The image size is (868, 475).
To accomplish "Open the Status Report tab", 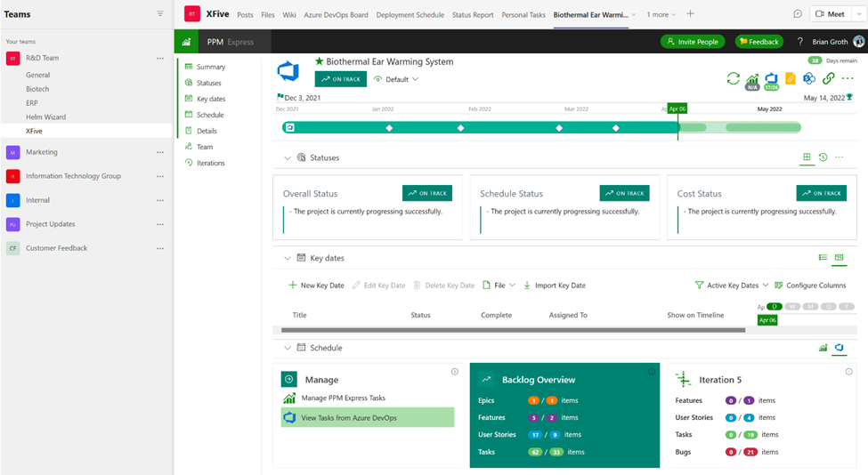I will click(x=473, y=15).
